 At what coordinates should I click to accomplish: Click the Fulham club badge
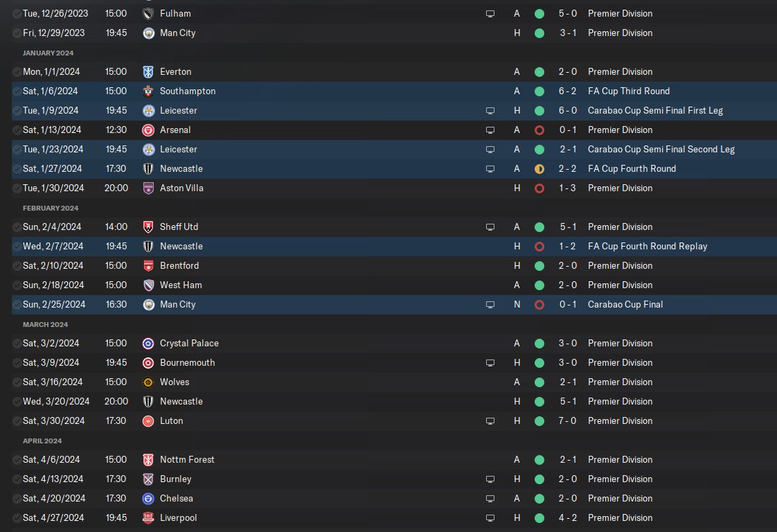coord(148,13)
